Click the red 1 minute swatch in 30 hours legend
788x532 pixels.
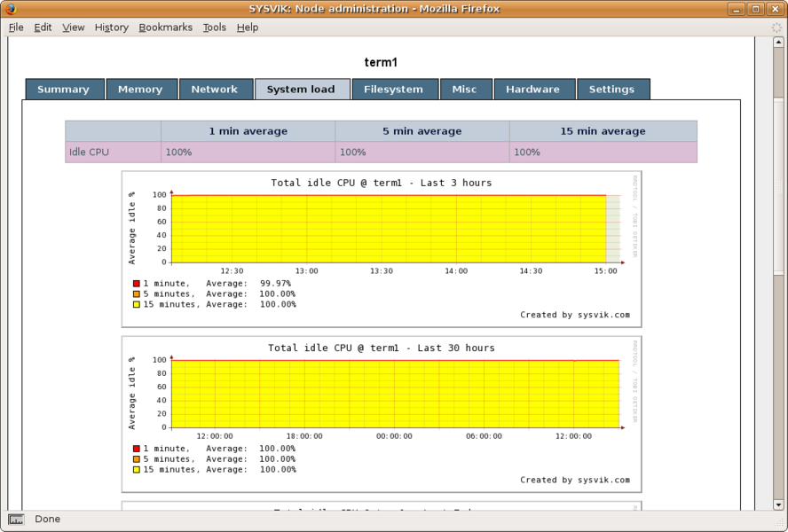[136, 450]
